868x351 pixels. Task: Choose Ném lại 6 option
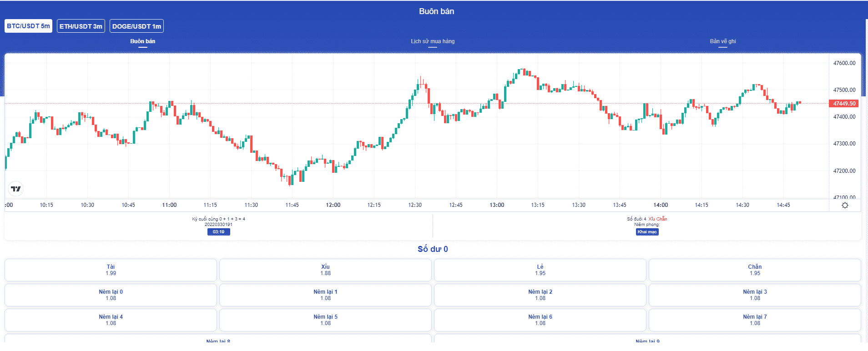[x=540, y=320]
